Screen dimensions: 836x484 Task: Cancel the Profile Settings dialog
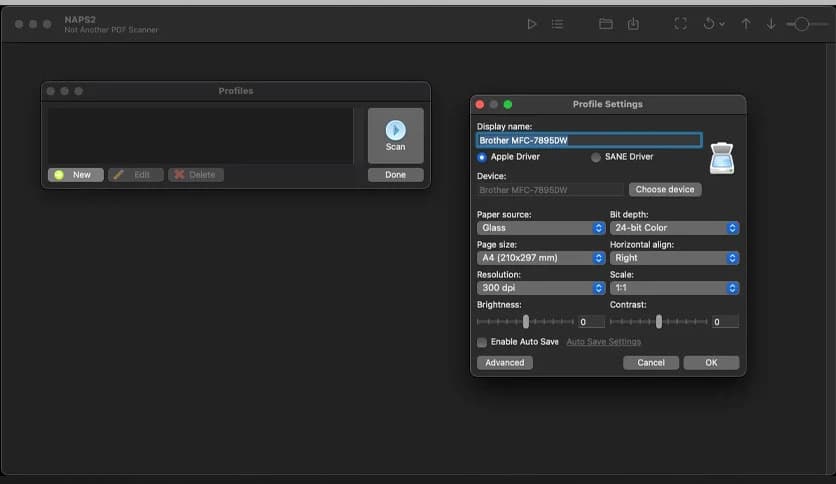tap(651, 363)
